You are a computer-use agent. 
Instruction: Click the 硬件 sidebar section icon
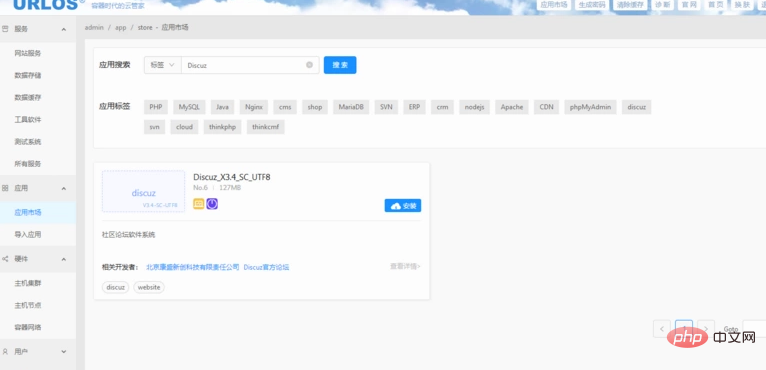coord(5,259)
